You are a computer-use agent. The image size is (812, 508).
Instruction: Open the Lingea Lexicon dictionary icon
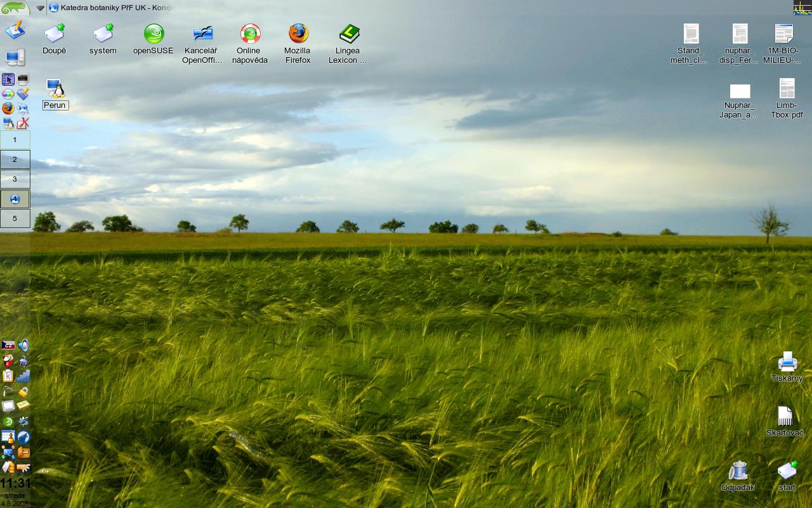(x=348, y=34)
